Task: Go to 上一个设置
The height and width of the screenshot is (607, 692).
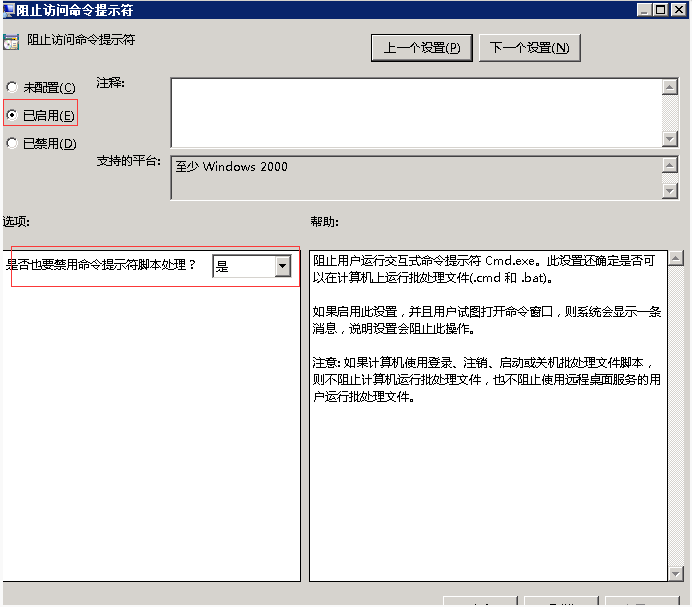Action: [x=421, y=47]
